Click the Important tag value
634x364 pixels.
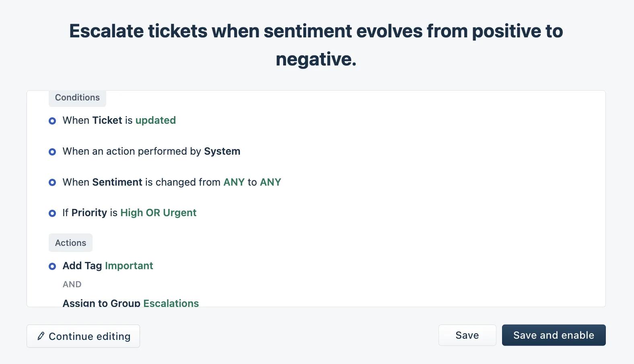tap(129, 266)
